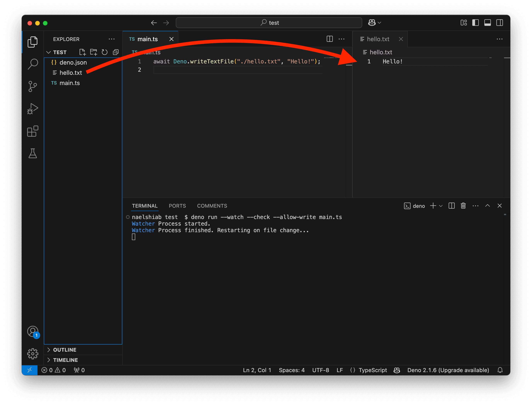Image resolution: width=532 pixels, height=404 pixels.
Task: Click the test command center search box
Action: [x=269, y=23]
